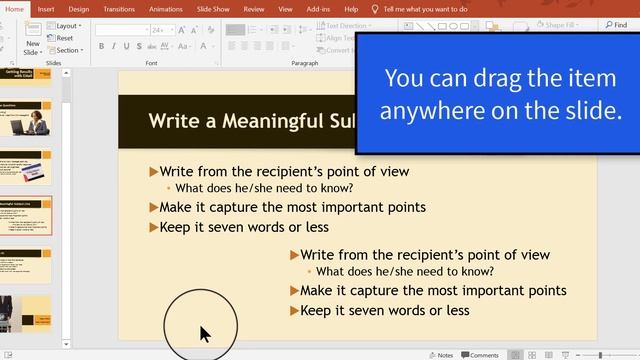The image size is (640, 360).
Task: Open the font name combo box
Action: pos(122,30)
